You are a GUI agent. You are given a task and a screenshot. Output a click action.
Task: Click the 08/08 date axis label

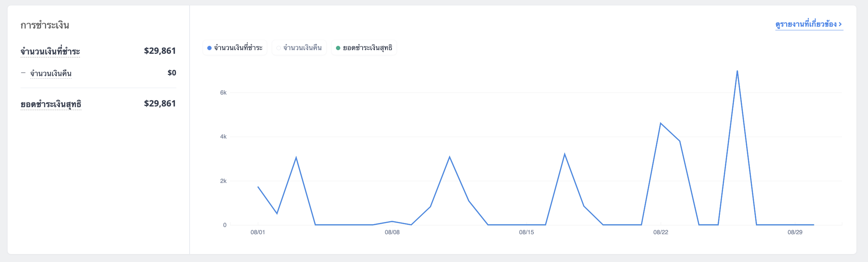[x=392, y=232]
